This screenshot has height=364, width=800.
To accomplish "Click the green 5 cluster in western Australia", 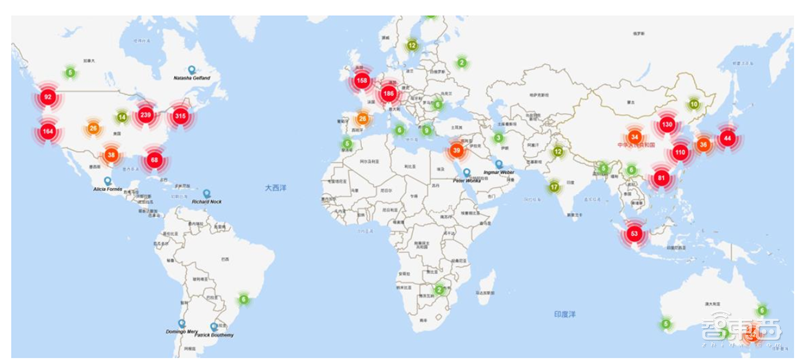I will 665,324.
